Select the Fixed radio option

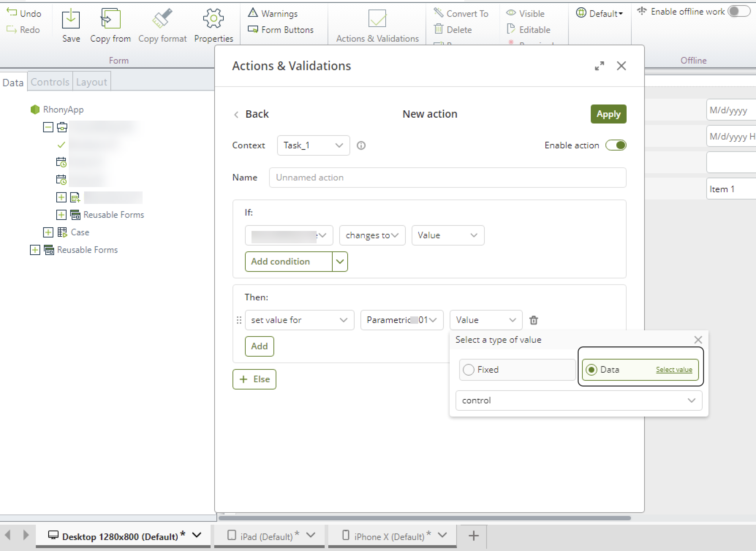[469, 370]
